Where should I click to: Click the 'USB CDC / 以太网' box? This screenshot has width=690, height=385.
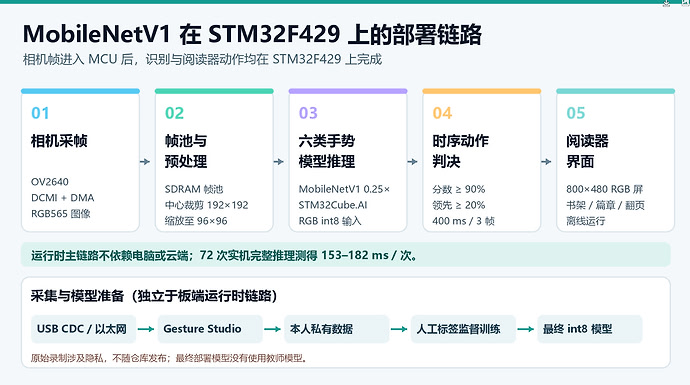(83, 329)
